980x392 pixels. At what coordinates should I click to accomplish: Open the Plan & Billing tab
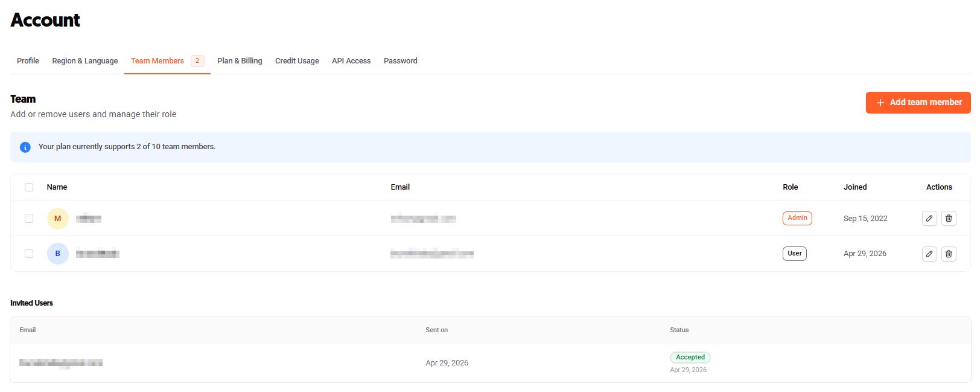(240, 61)
